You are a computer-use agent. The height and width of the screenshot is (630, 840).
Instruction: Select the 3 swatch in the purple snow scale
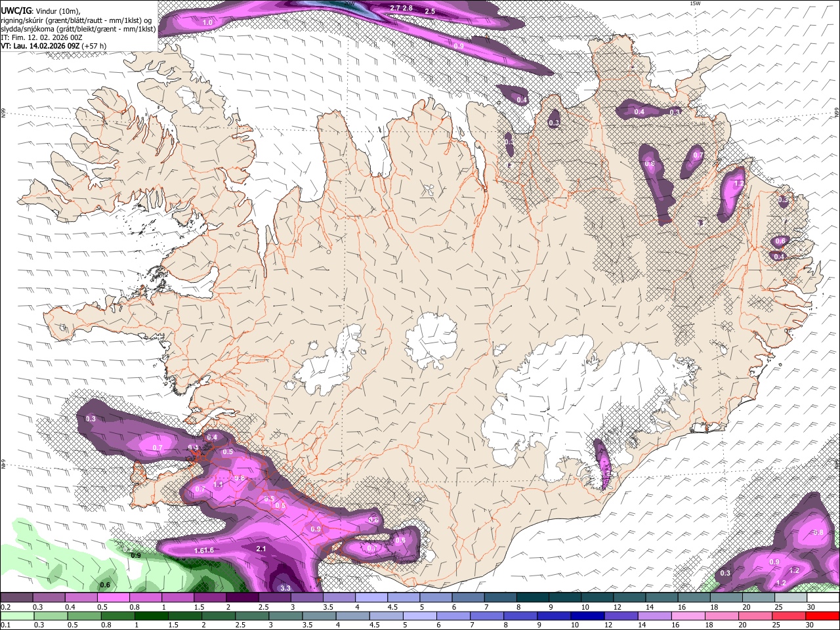pyautogui.click(x=306, y=598)
